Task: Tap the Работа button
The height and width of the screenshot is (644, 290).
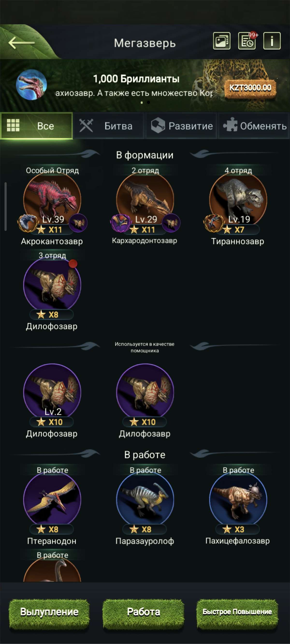Action: 144,612
